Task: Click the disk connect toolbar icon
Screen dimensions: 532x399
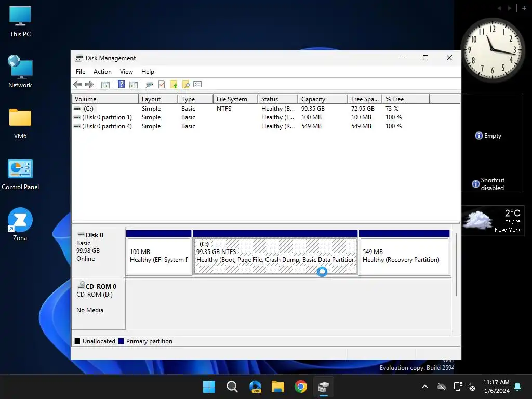Action: pyautogui.click(x=149, y=85)
